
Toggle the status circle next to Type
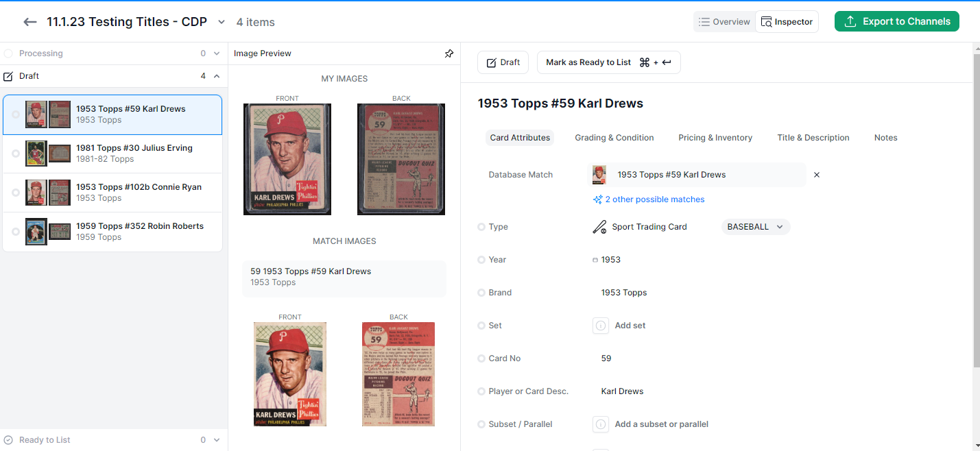point(481,227)
